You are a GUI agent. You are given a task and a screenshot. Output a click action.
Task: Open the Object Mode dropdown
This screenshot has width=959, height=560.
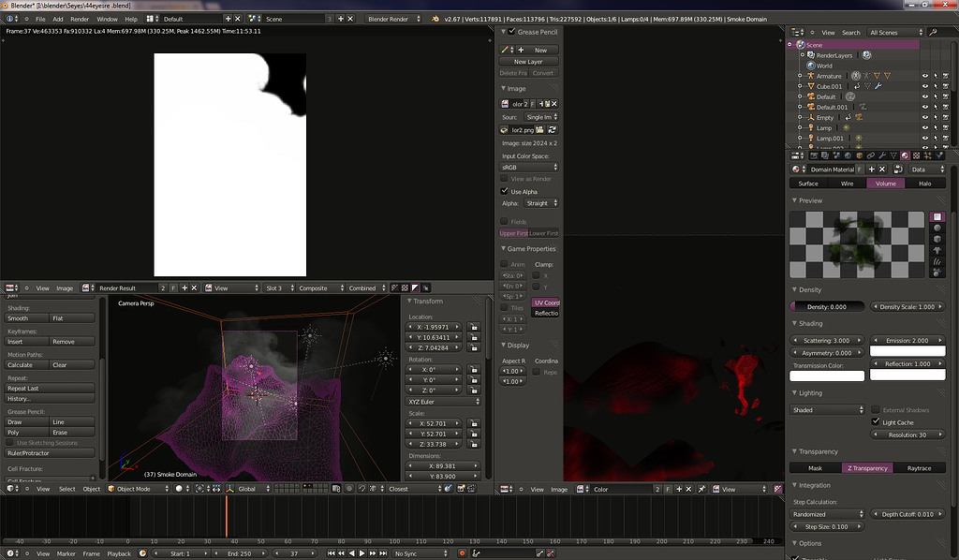click(x=139, y=489)
